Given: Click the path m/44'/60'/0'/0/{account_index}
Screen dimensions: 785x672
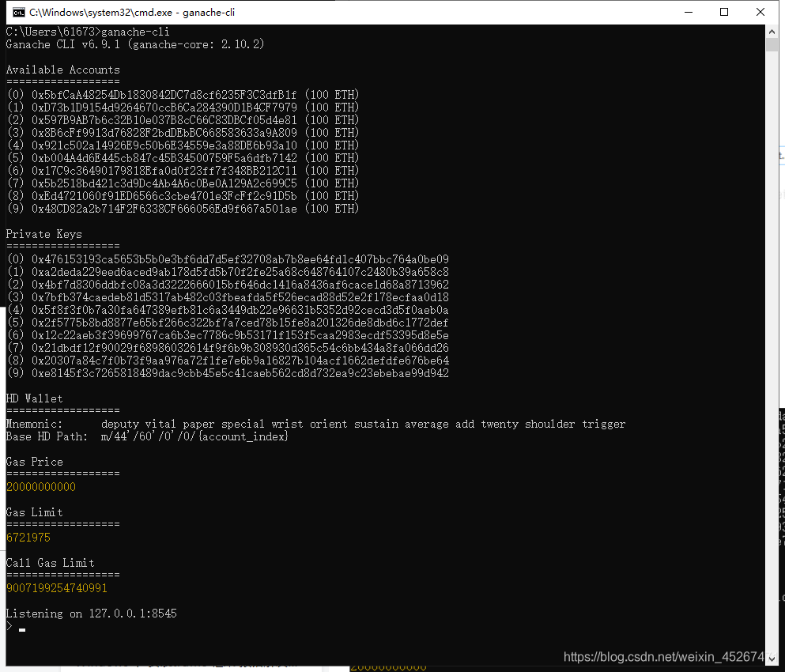Looking at the screenshot, I should [194, 436].
